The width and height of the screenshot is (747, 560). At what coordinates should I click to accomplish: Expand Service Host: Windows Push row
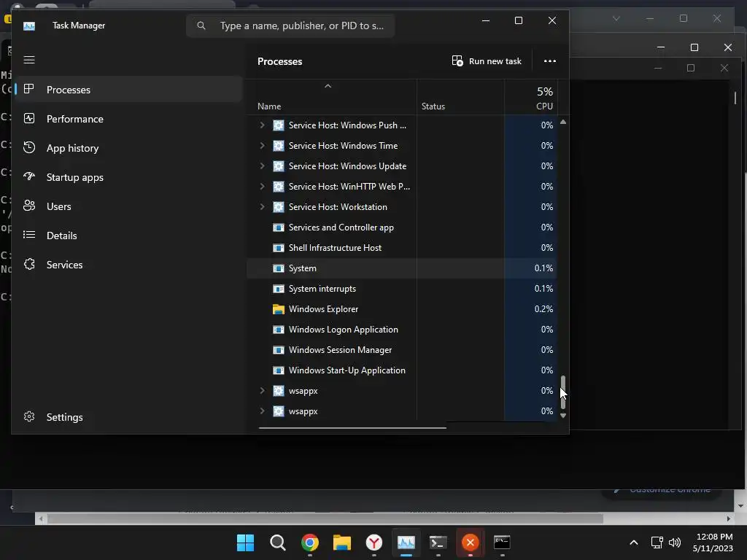pyautogui.click(x=262, y=125)
